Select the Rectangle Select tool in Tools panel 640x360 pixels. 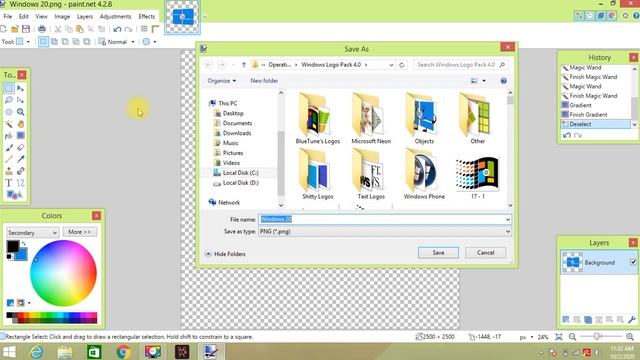pos(9,88)
